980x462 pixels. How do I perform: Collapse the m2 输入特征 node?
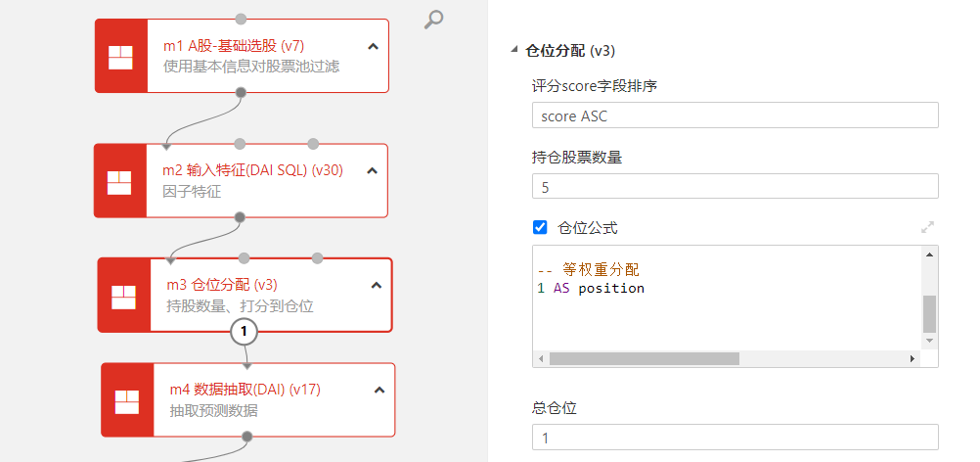[x=372, y=170]
